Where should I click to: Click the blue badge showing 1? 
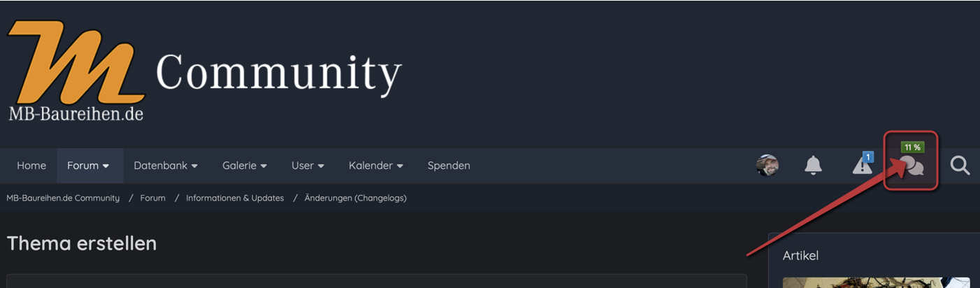(x=867, y=157)
